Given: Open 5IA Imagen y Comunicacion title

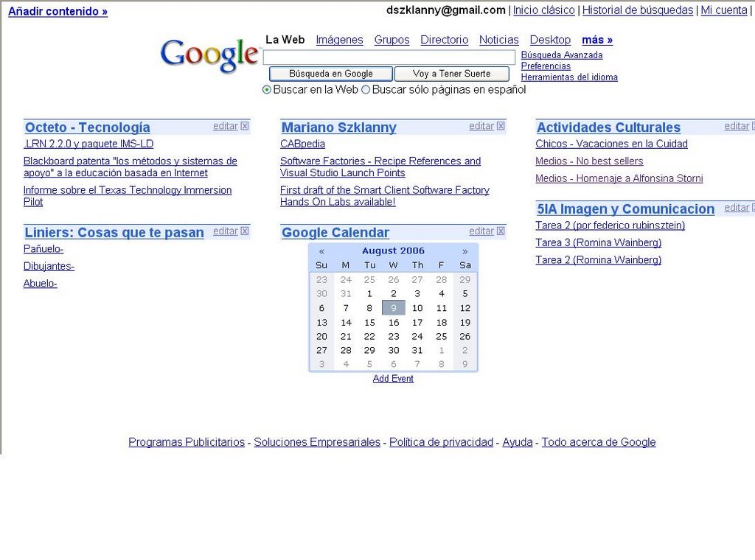Looking at the screenshot, I should click(x=625, y=209).
